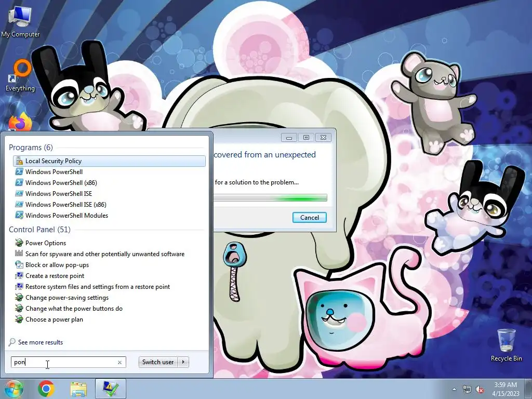Show hidden tray icons arrow
Screen dimensions: 532x399
tap(454, 389)
